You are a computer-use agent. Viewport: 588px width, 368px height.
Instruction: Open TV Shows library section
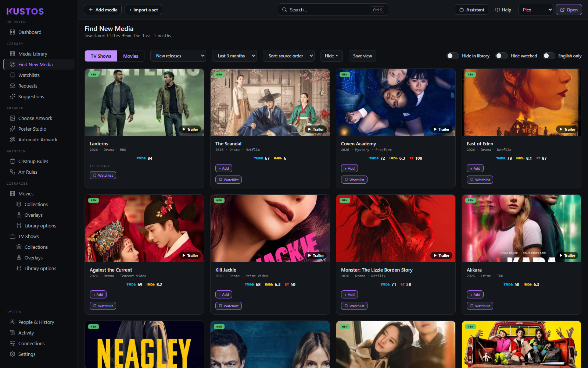point(39,236)
